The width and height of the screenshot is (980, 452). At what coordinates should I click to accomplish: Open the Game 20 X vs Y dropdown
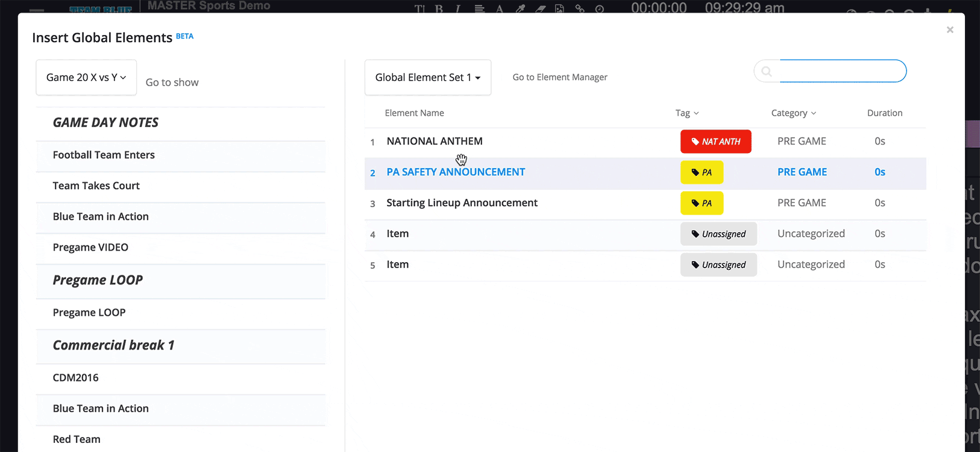[x=86, y=77]
